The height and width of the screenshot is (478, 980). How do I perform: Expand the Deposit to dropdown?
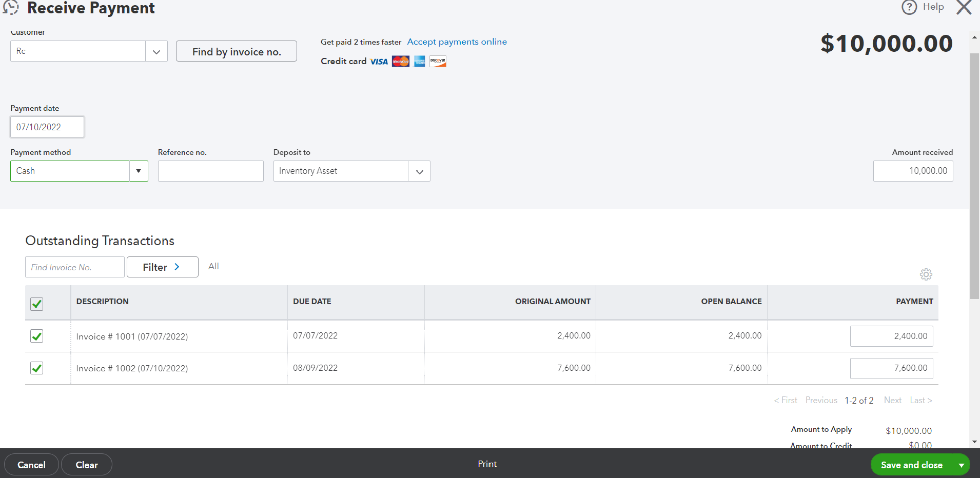click(419, 171)
